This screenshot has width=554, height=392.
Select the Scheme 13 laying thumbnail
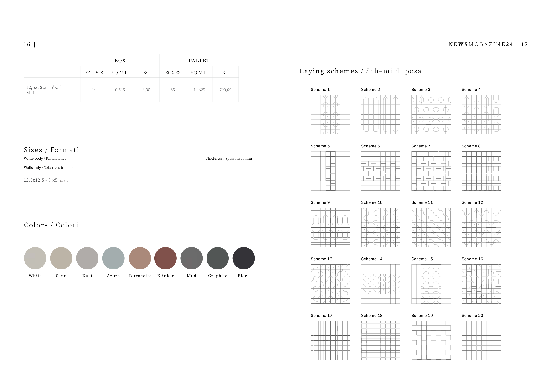[x=330, y=284]
